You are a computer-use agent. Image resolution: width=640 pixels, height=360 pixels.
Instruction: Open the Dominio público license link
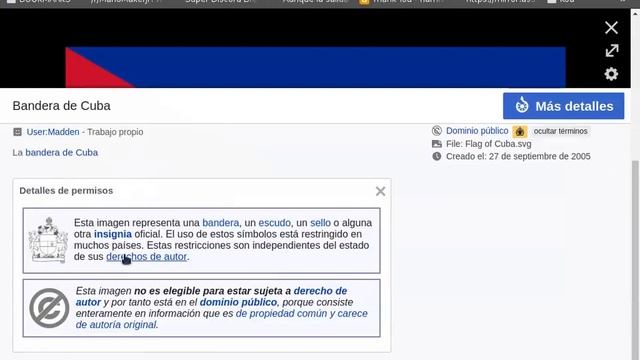(x=477, y=131)
